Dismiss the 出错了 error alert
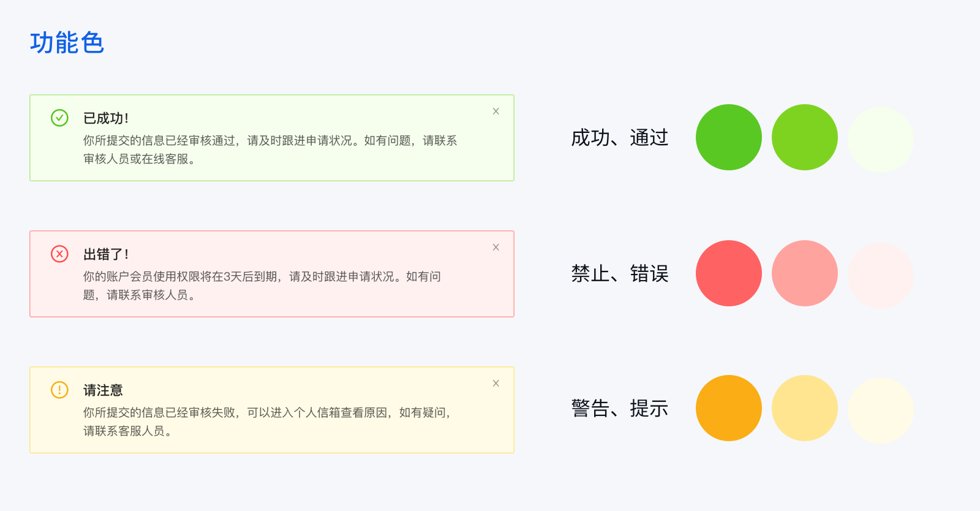 tap(496, 248)
